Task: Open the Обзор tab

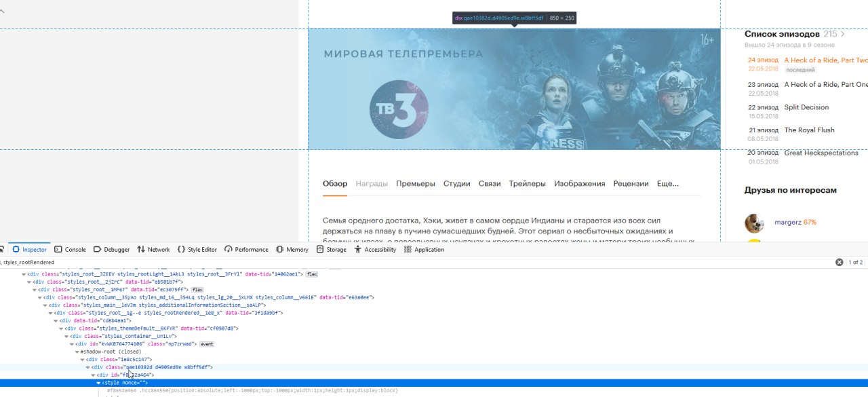Action: tap(335, 184)
